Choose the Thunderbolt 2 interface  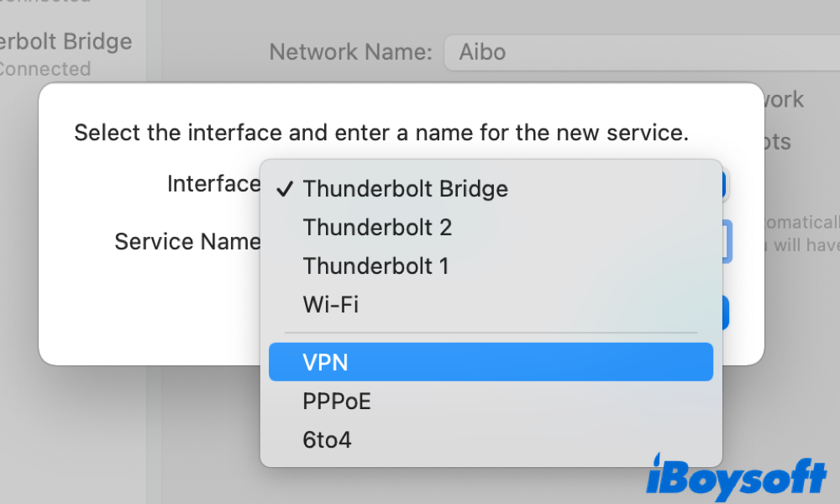click(x=377, y=227)
